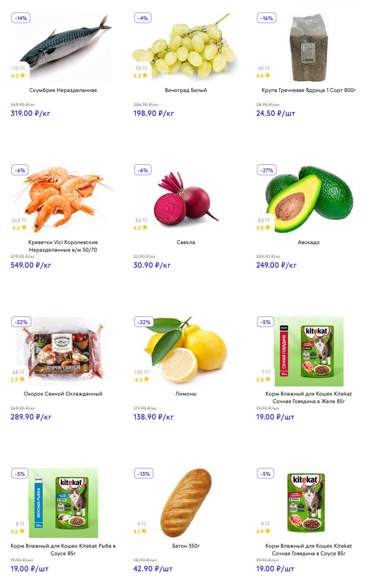Click the rating star on Окорок Свиной
370x588 pixels.
point(22,379)
